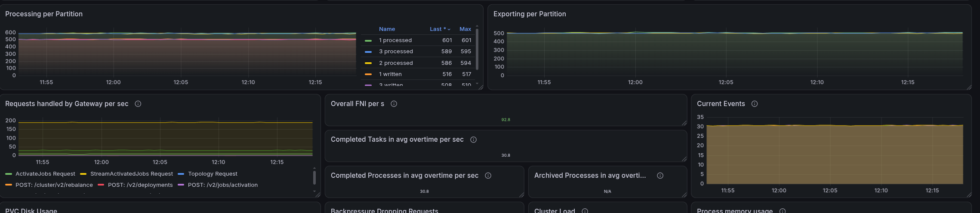This screenshot has height=213, width=980.
Task: Toggle the '1 processed' series
Action: tap(395, 40)
